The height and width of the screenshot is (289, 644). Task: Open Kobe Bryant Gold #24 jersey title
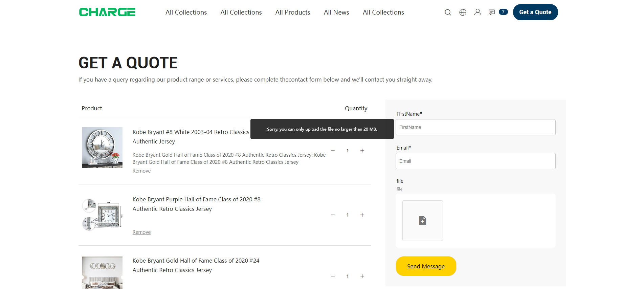pyautogui.click(x=196, y=265)
